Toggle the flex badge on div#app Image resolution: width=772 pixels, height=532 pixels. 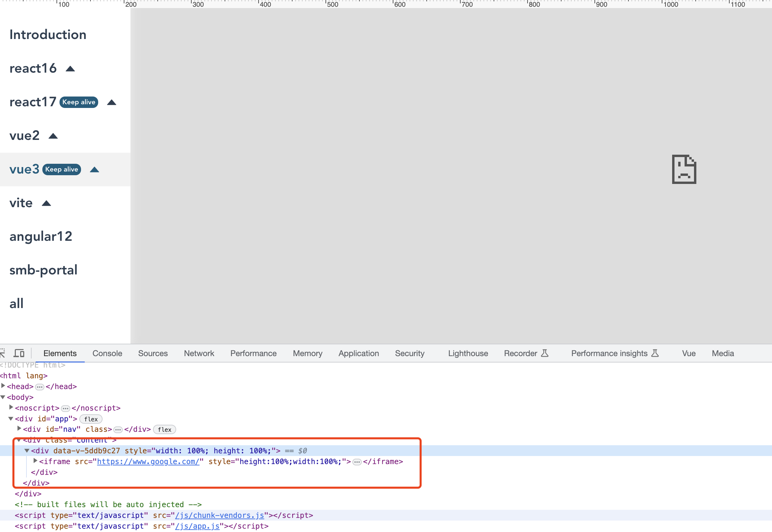[x=91, y=419]
